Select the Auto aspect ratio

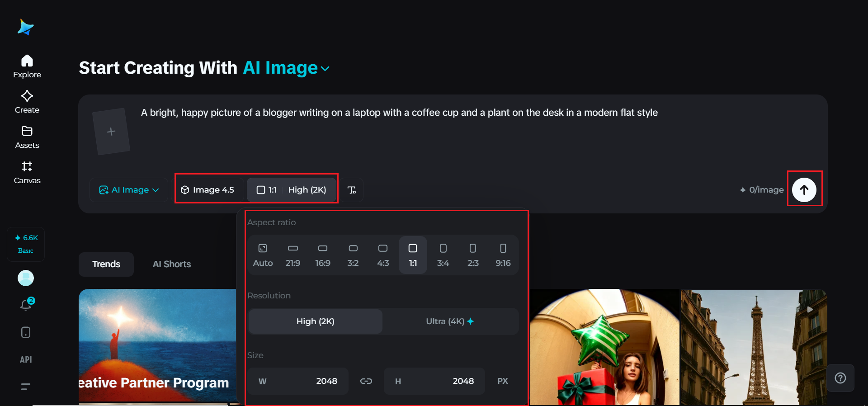click(x=263, y=255)
